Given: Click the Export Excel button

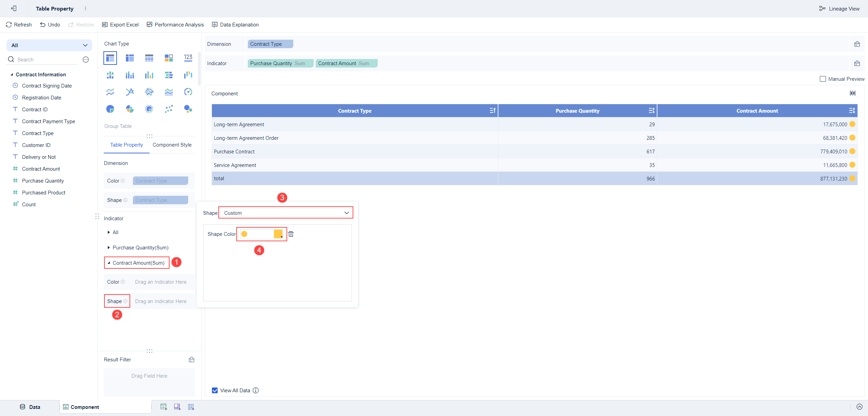Looking at the screenshot, I should (120, 25).
